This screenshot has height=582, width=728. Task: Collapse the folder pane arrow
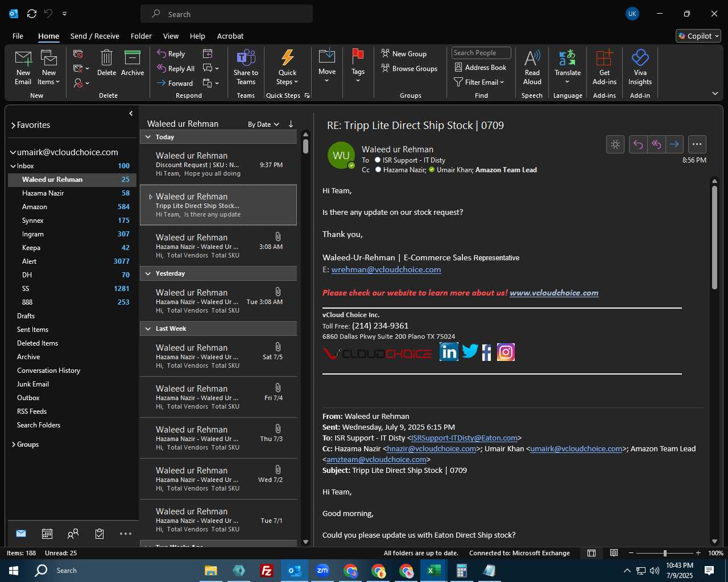(x=131, y=114)
